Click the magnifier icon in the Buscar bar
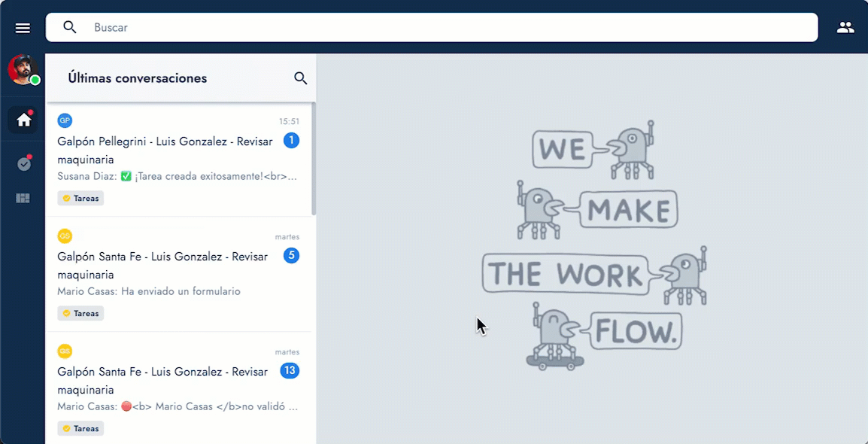This screenshot has width=868, height=444. [70, 27]
